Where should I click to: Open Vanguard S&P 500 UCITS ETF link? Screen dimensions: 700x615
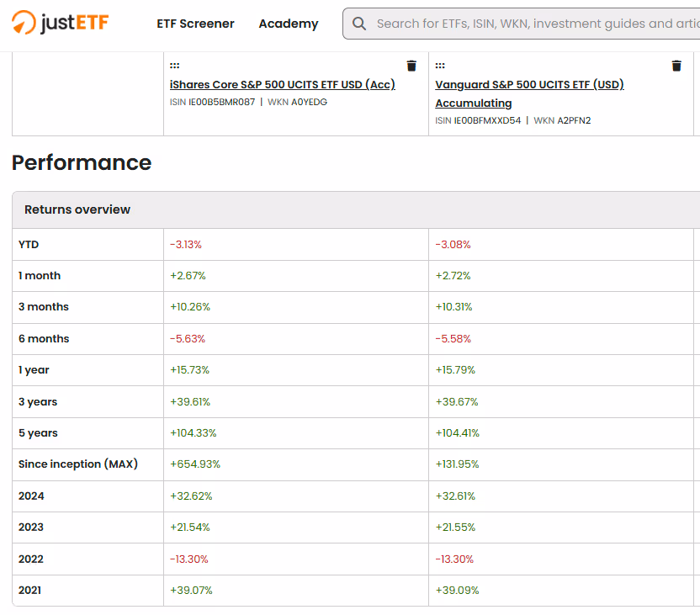pos(529,93)
